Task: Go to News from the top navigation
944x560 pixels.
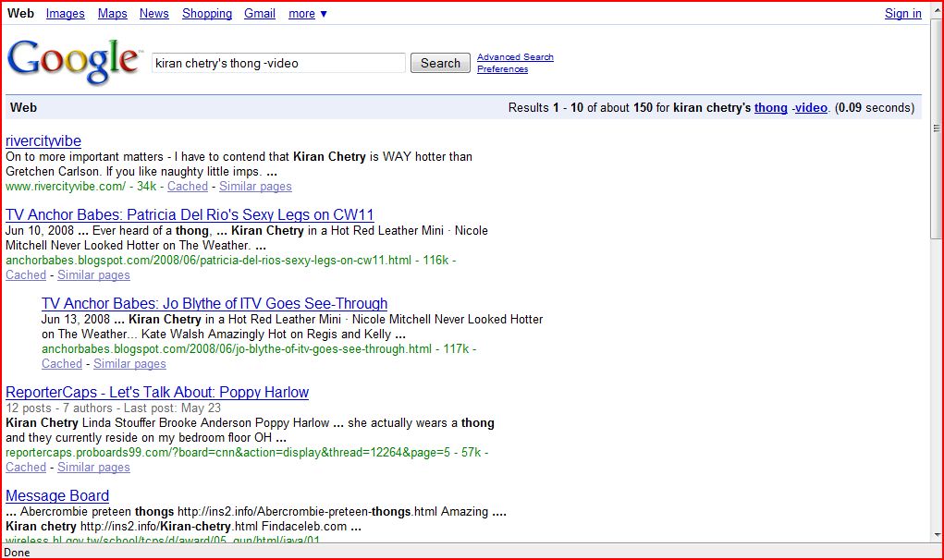Action: point(154,13)
